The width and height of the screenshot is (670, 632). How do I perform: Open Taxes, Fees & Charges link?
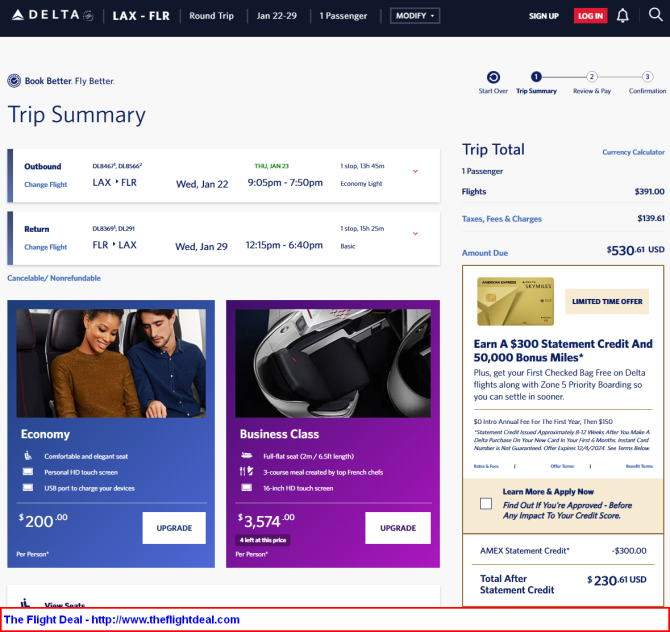[502, 219]
